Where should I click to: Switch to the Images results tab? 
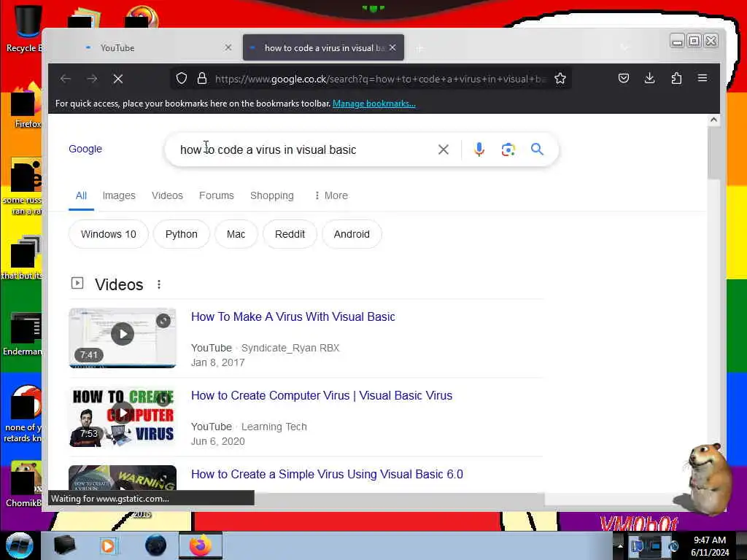tap(119, 195)
